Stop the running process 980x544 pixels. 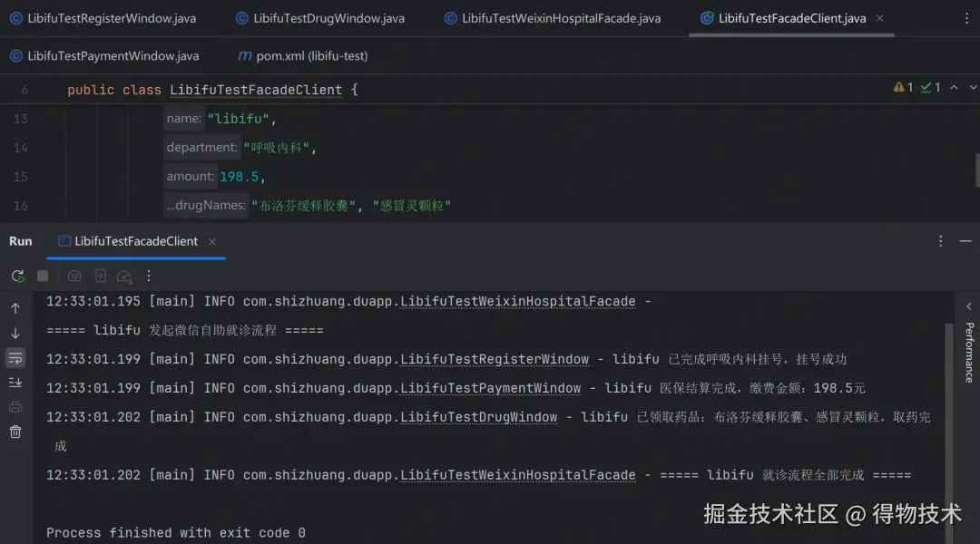(43, 276)
